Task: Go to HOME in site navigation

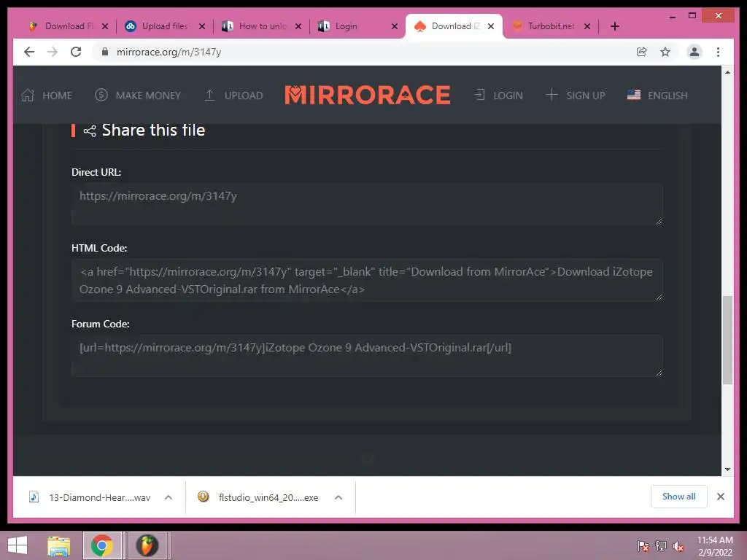Action: pyautogui.click(x=47, y=96)
